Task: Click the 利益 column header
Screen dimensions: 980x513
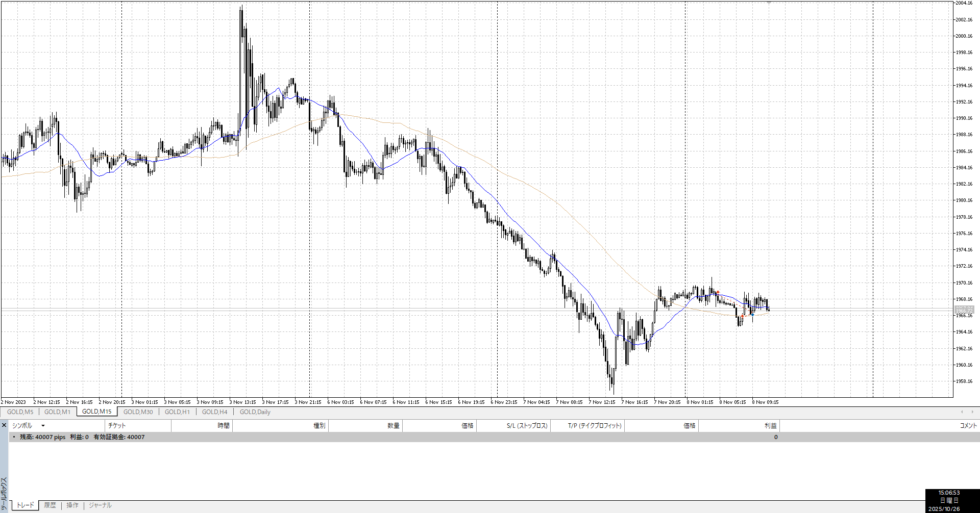Action: coord(770,426)
